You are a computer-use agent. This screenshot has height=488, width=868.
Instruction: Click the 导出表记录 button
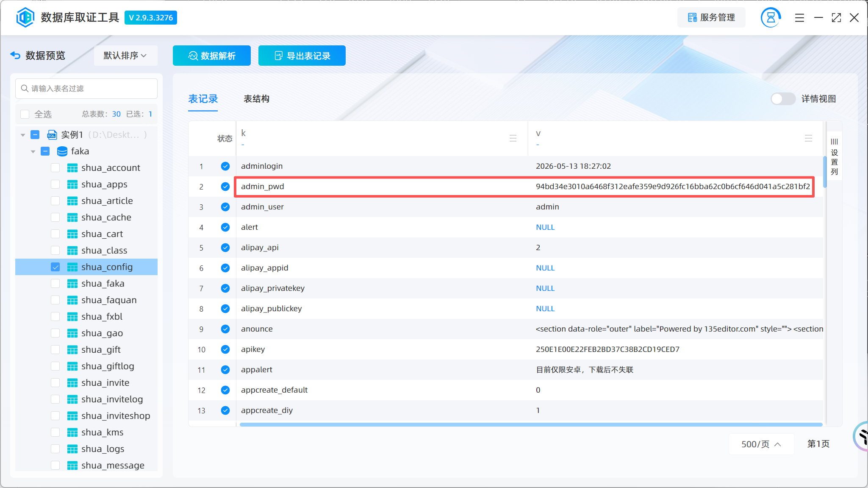click(x=302, y=56)
